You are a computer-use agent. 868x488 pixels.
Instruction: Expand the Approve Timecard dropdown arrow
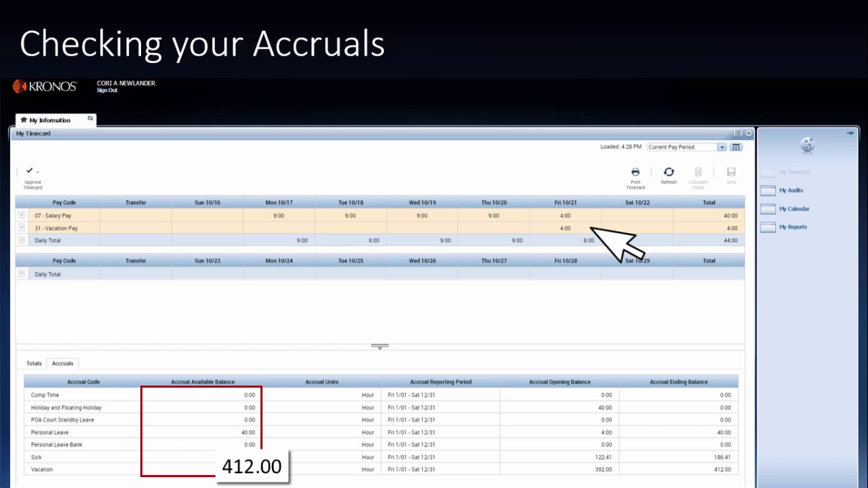[x=37, y=172]
